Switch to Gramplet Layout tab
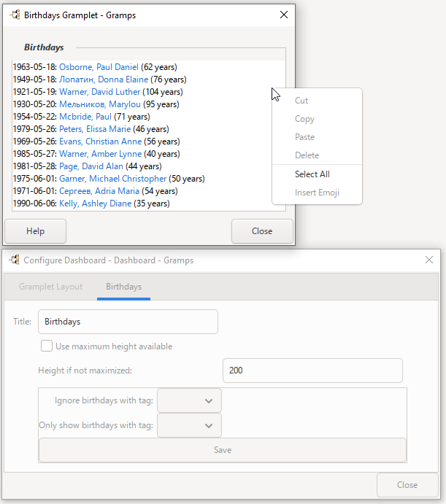 click(51, 287)
